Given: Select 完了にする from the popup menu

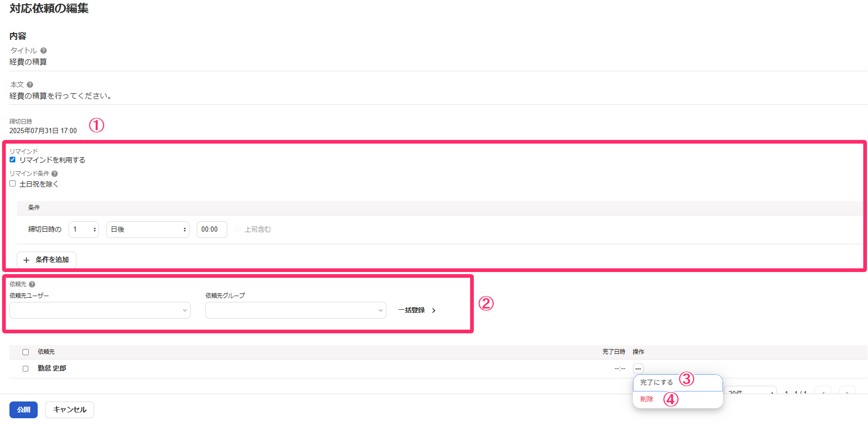Looking at the screenshot, I should [656, 383].
